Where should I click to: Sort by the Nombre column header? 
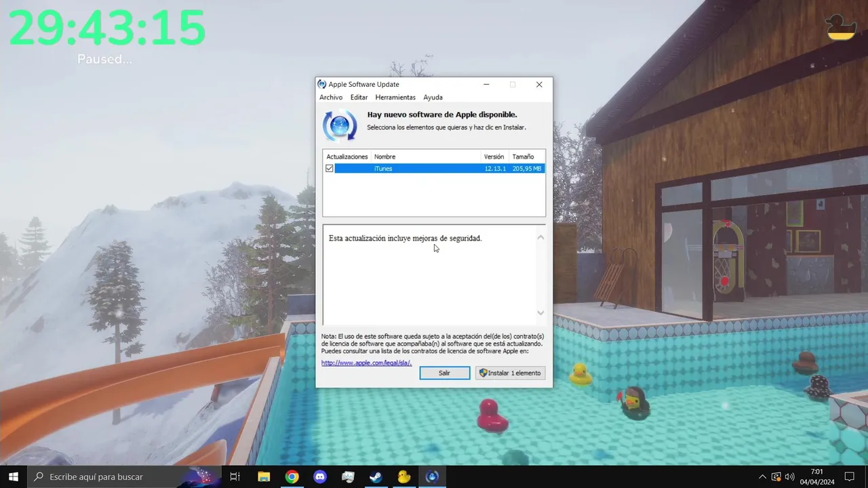point(427,157)
